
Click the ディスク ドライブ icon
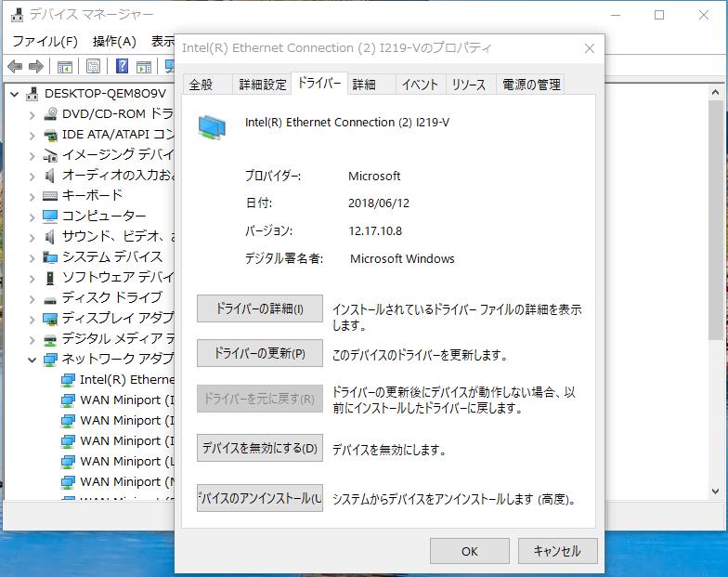50,299
